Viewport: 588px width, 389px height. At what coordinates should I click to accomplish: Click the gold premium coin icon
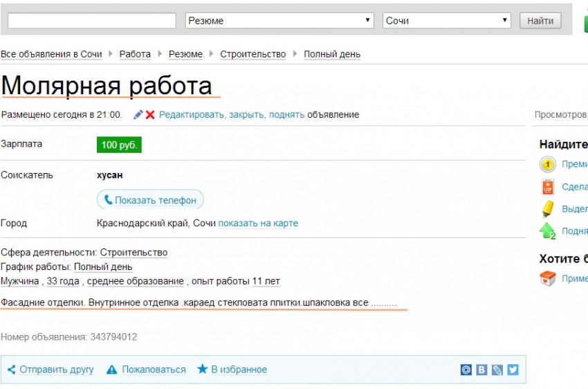547,165
